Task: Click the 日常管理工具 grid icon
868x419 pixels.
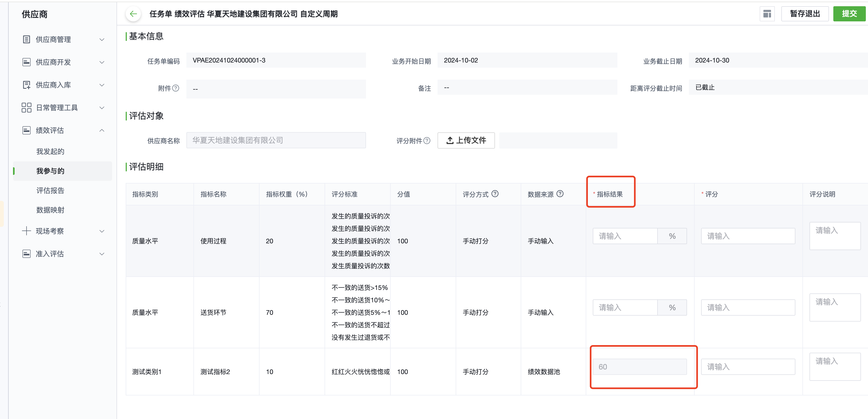Action: 26,108
